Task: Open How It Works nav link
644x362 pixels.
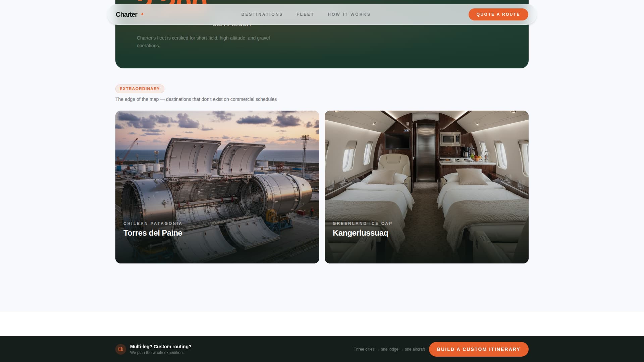Action: click(349, 14)
